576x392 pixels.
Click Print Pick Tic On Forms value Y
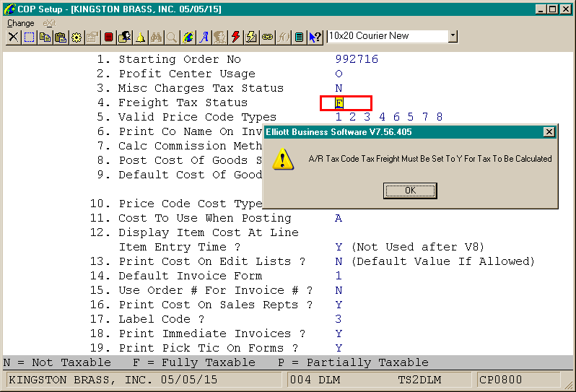pos(339,348)
